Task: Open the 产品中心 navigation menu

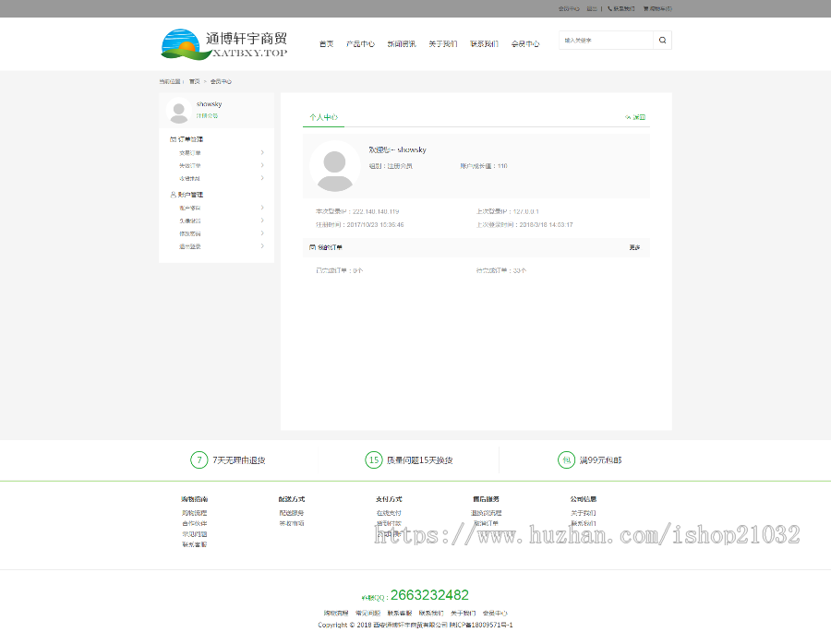Action: (x=359, y=42)
